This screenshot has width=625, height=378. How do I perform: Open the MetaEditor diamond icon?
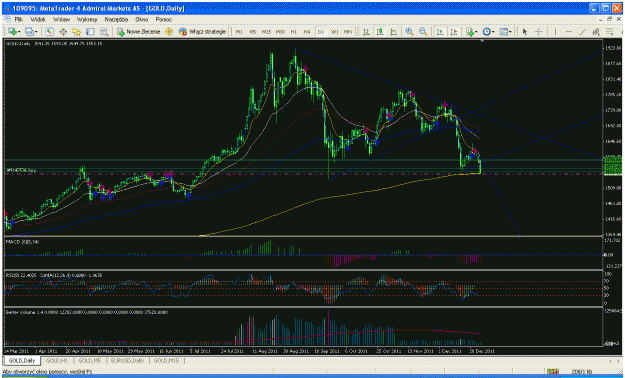click(x=169, y=32)
